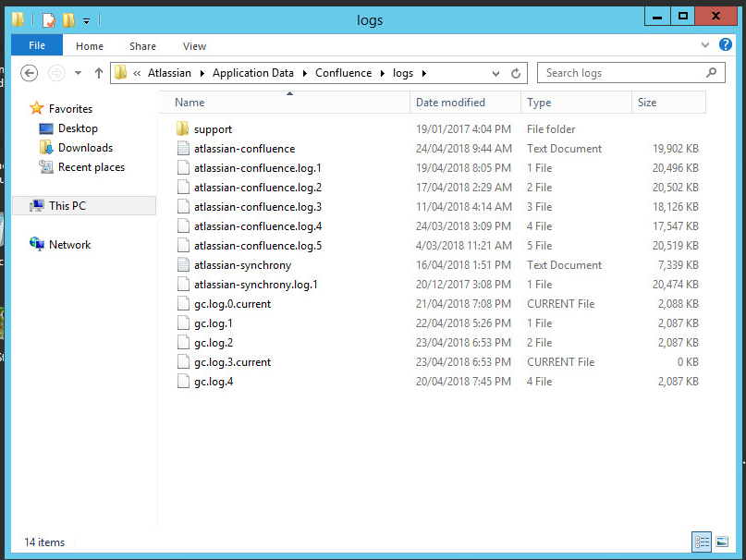Viewport: 746px width, 560px height.
Task: Open Customize Quick Access Toolbar dropdown
Action: tap(86, 21)
